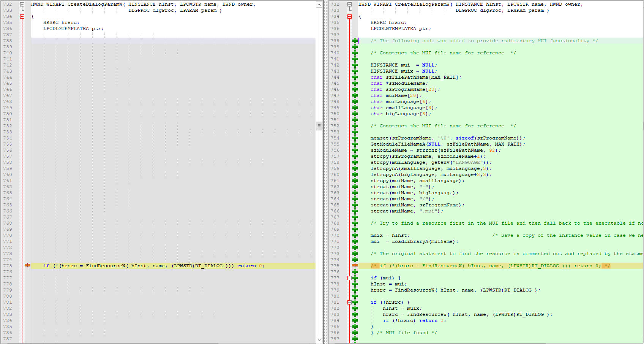Click the green plus beside 'lstrcpynA(smallLanguage'
Image resolution: width=644 pixels, height=344 pixels.
coord(355,168)
